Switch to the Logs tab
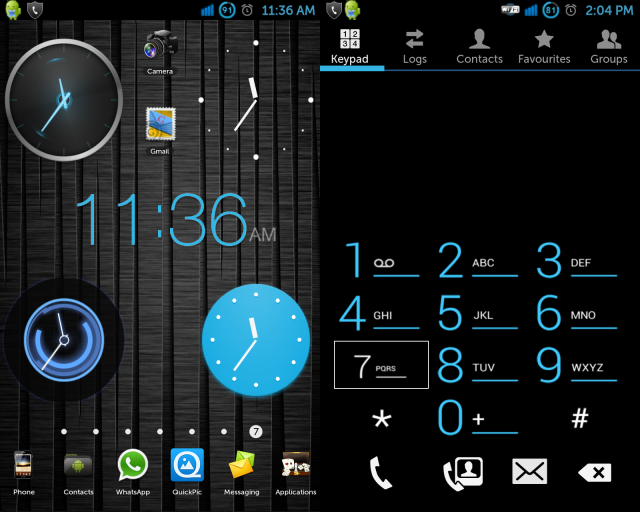Image resolution: width=640 pixels, height=512 pixels. point(414,46)
